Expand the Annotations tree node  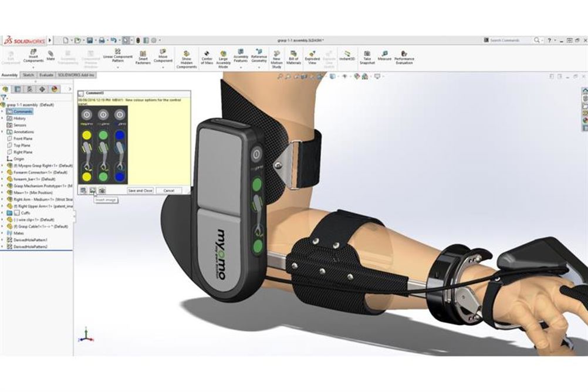click(x=2, y=132)
